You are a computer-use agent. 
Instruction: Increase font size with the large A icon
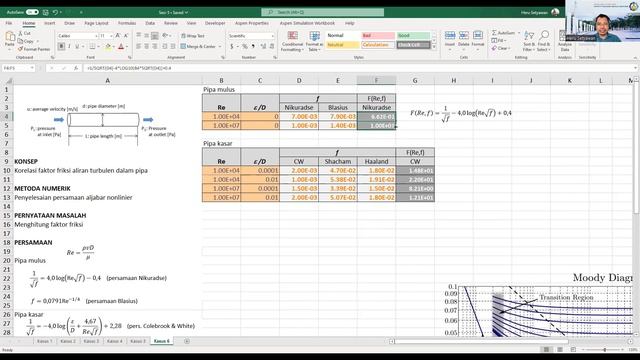pyautogui.click(x=118, y=36)
